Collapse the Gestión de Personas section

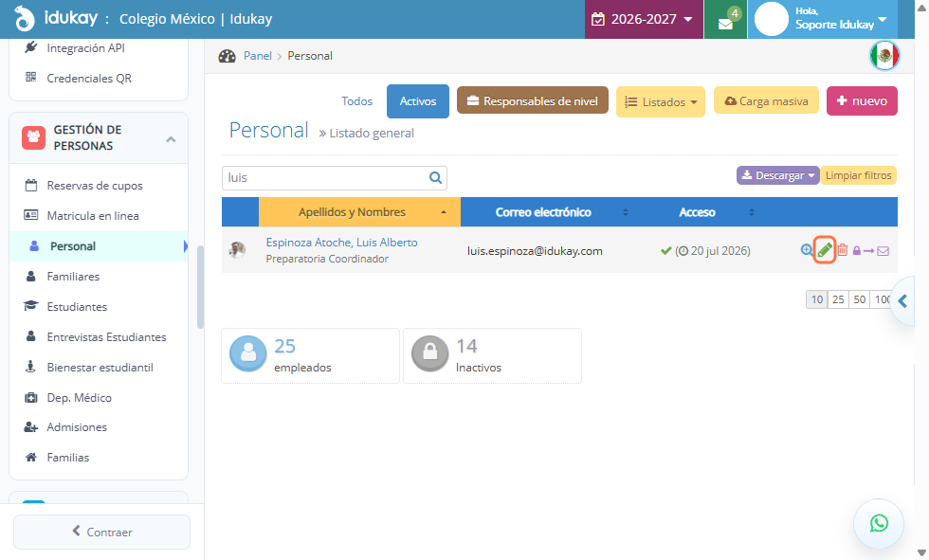pos(171,139)
